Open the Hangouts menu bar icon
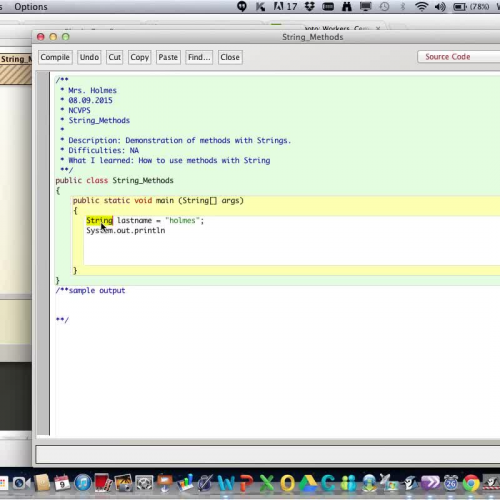 [242, 7]
